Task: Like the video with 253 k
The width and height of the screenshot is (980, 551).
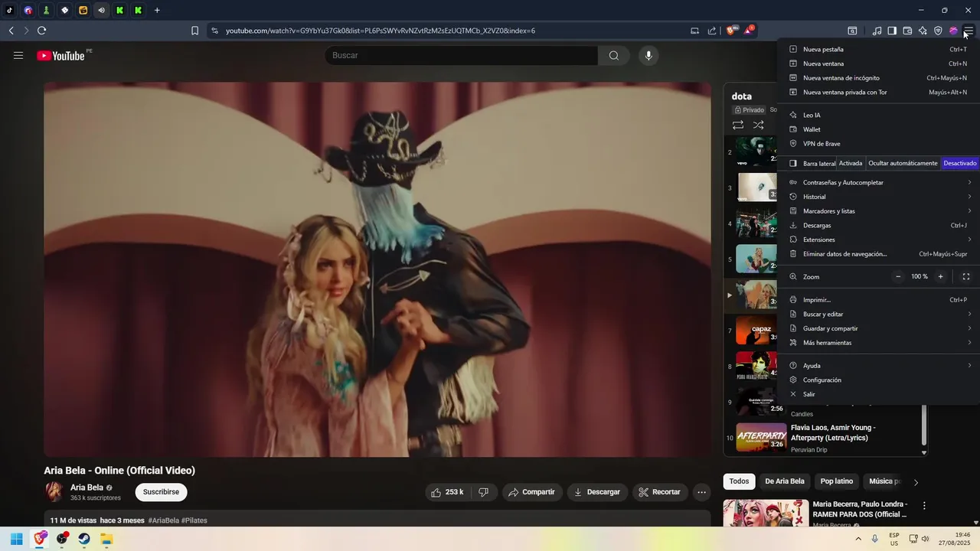Action: point(447,492)
